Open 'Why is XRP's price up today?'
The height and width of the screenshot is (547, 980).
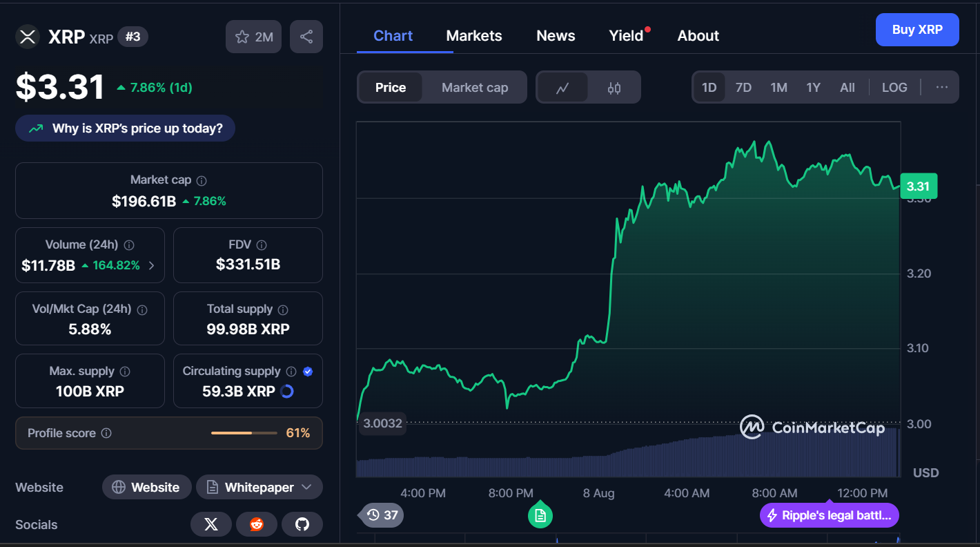point(125,128)
